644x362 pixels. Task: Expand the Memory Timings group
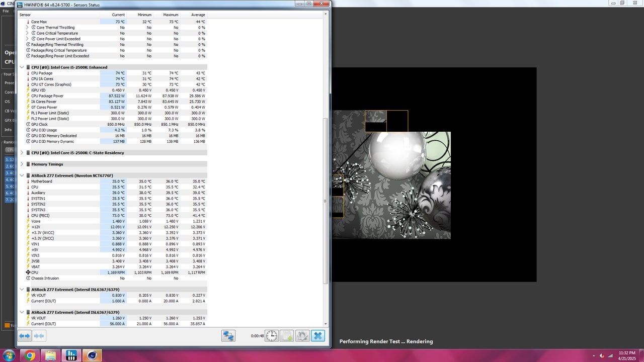point(22,164)
